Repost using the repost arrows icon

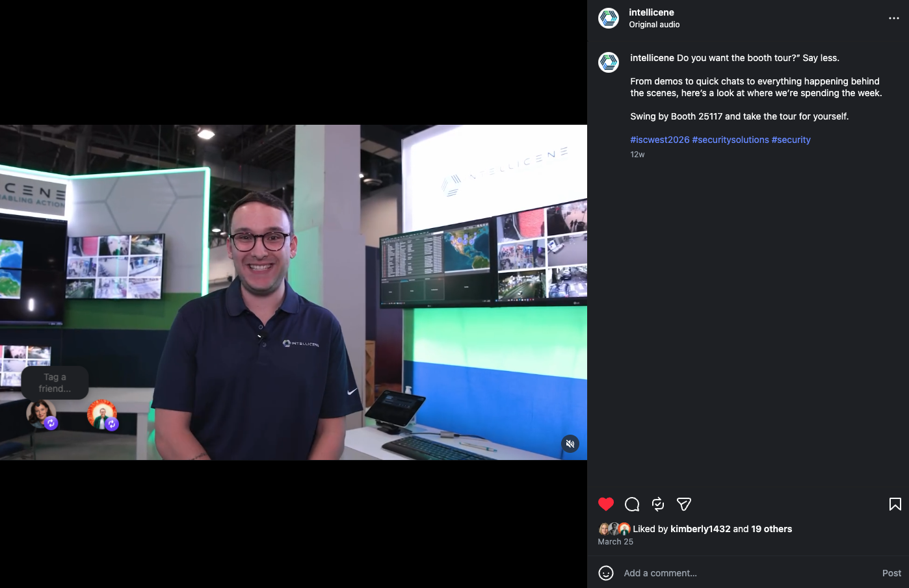(658, 504)
